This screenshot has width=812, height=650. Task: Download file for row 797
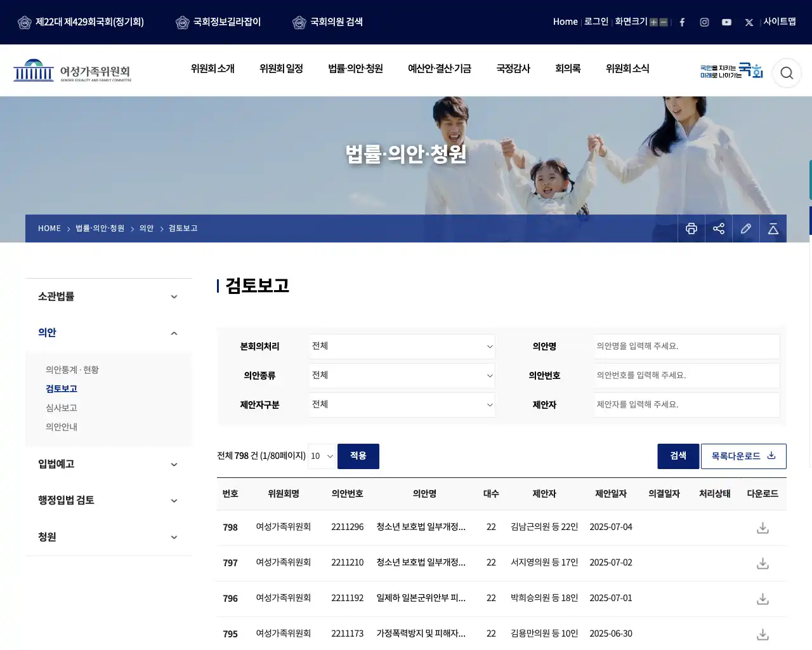pyautogui.click(x=763, y=564)
